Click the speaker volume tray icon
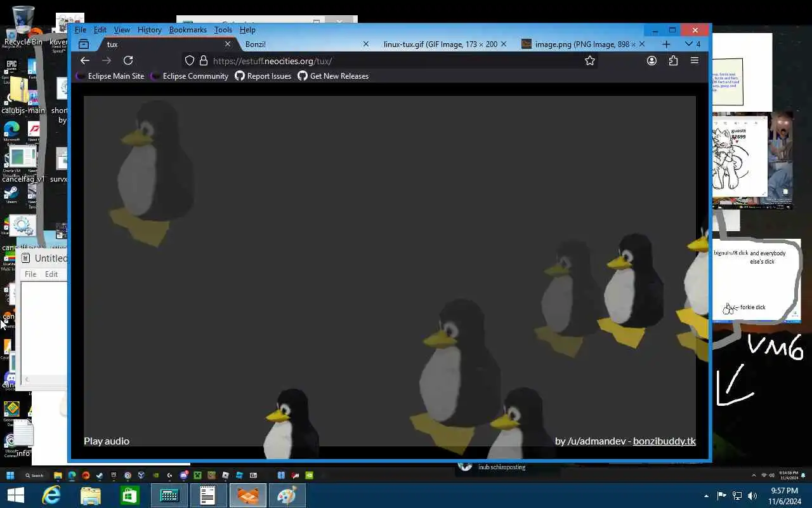The width and height of the screenshot is (812, 508). (752, 496)
